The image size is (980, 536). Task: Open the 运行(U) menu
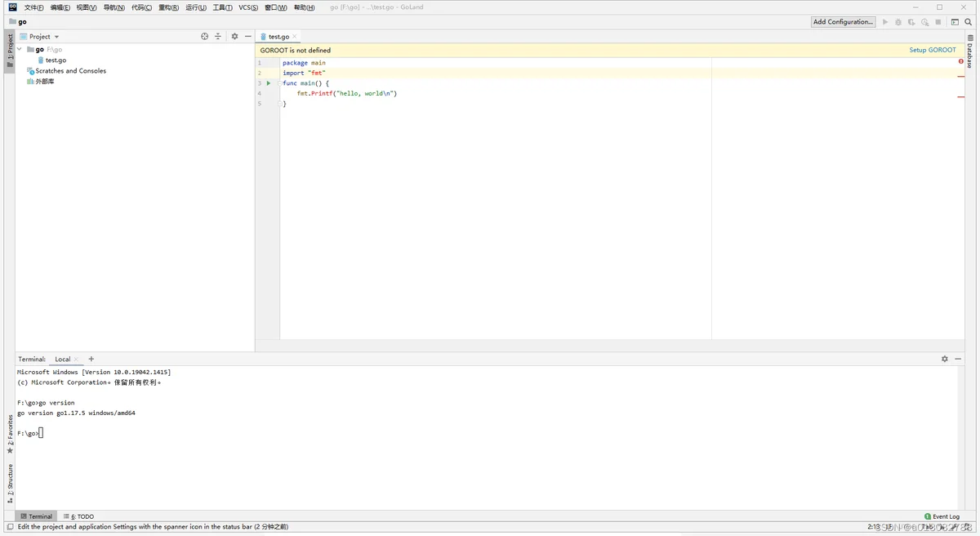point(196,7)
